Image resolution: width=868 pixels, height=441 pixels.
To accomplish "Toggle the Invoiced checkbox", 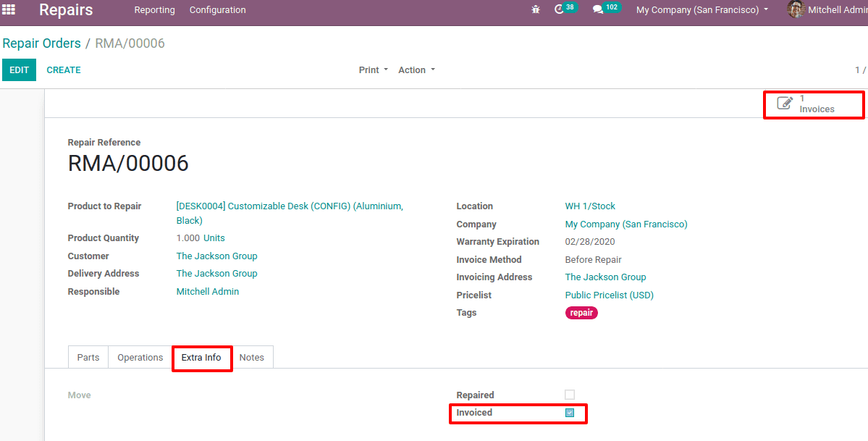I will point(570,413).
